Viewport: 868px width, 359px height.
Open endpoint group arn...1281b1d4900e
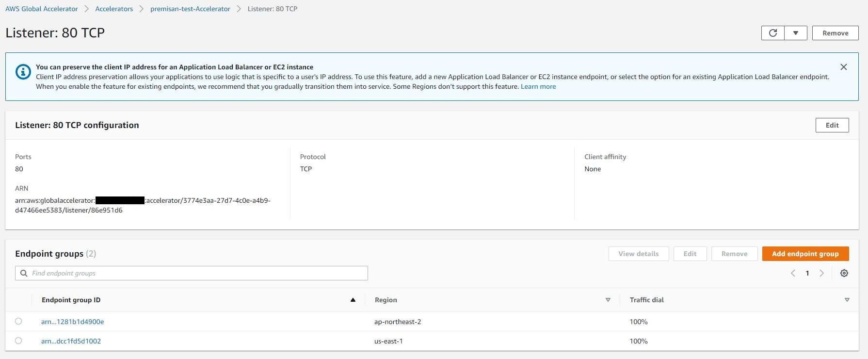pyautogui.click(x=73, y=322)
